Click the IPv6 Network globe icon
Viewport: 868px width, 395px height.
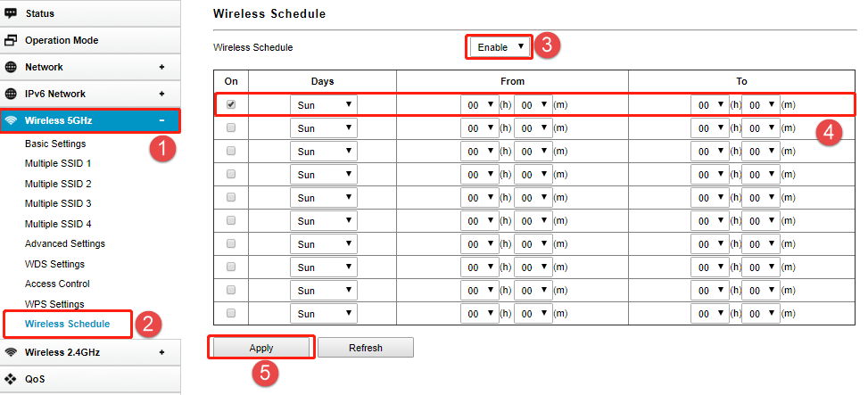[x=11, y=94]
